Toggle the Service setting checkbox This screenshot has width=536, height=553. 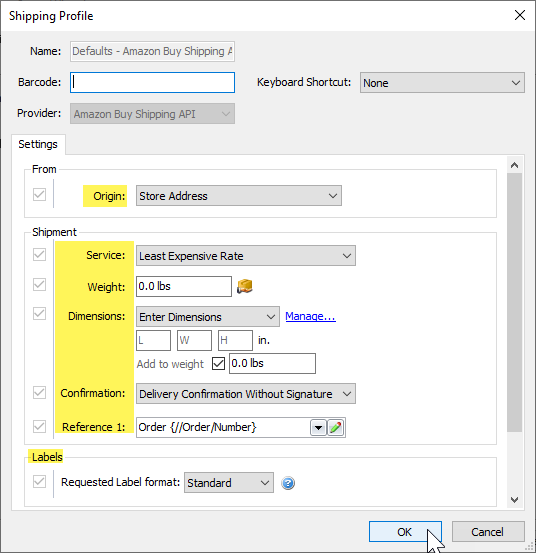tap(39, 254)
